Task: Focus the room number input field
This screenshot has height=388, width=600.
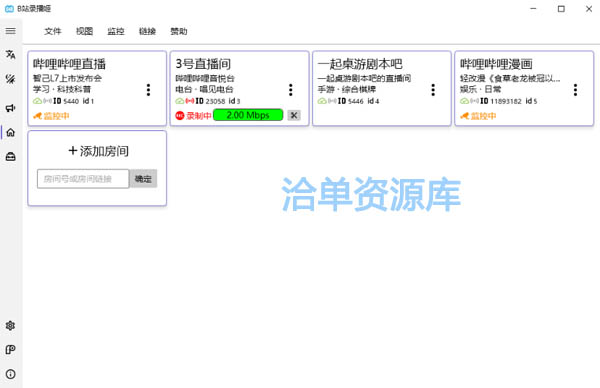Action: tap(83, 179)
